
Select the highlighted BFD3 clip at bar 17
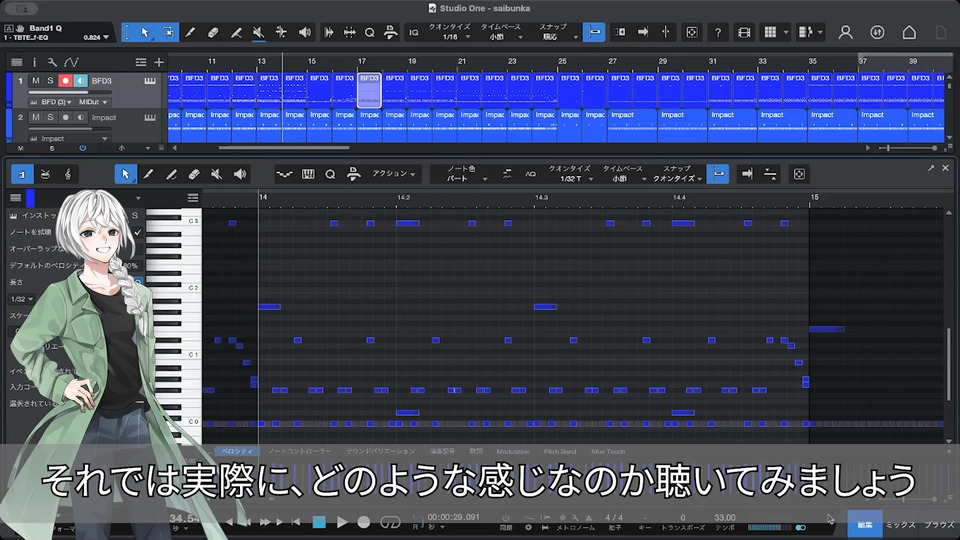click(x=369, y=90)
